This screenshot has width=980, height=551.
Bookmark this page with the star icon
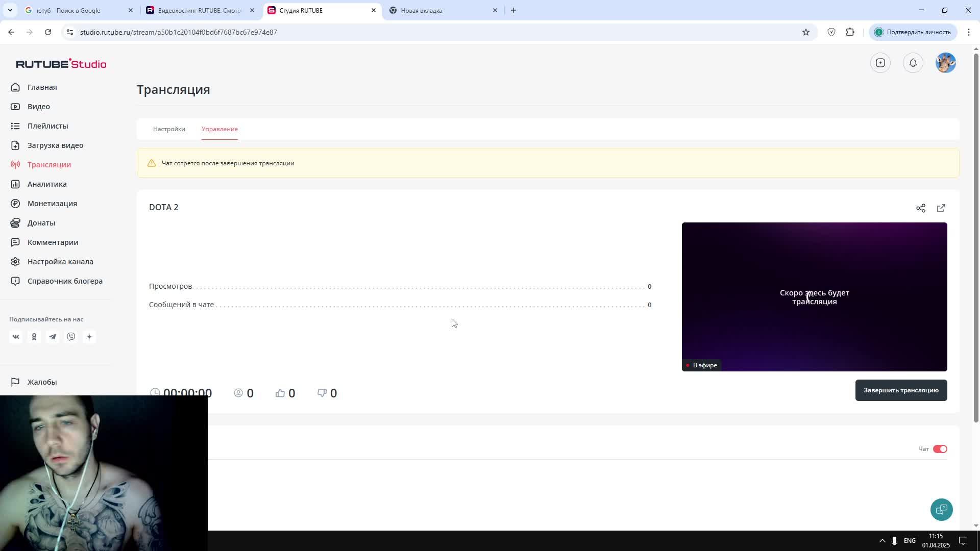(x=805, y=32)
